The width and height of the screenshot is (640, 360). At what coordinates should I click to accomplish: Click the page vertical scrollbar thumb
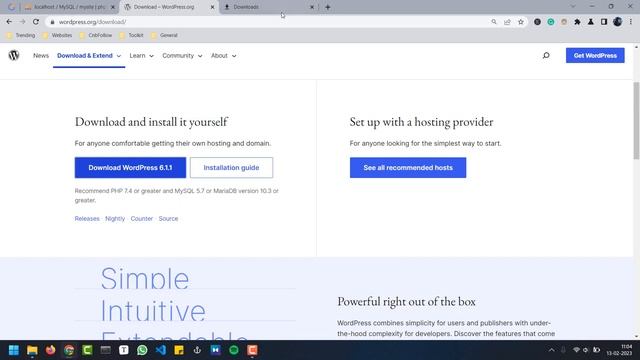(636, 120)
